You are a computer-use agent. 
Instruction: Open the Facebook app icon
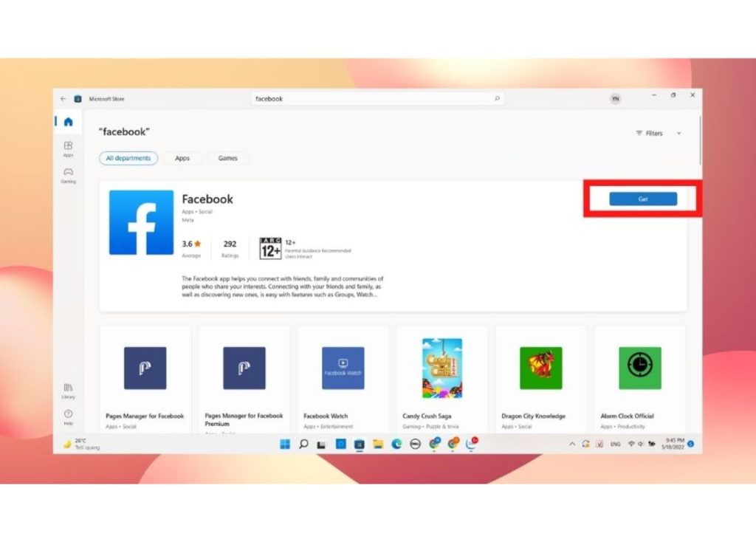141,222
